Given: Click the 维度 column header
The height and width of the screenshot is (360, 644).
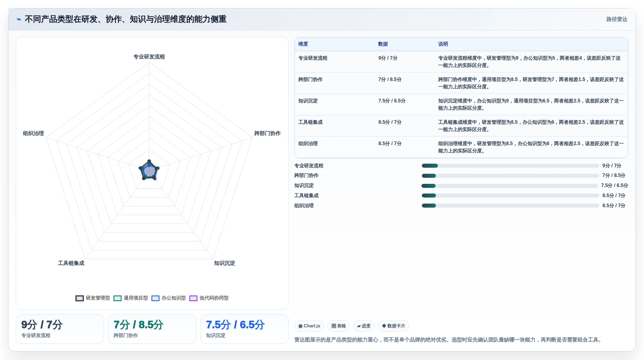Looking at the screenshot, I should coord(303,44).
